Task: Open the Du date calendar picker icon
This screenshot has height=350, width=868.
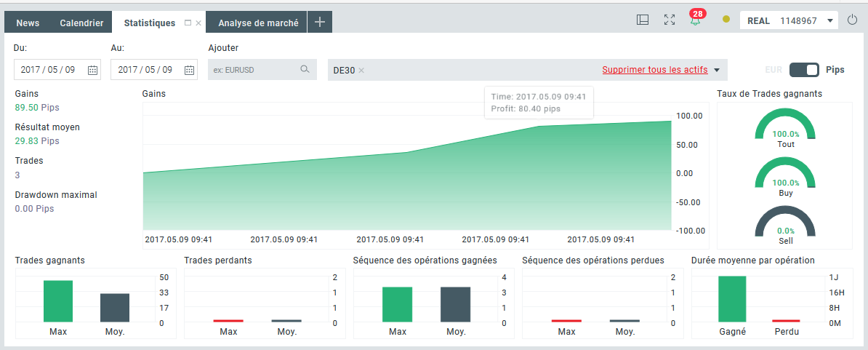Action: (x=92, y=70)
